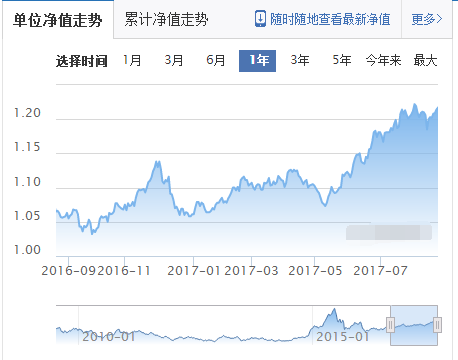Grab the right range slider handle
458x360 pixels.
click(x=437, y=325)
